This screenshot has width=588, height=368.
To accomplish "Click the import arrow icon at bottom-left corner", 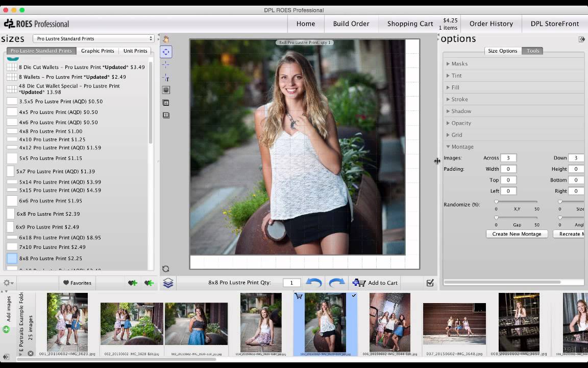I will (6, 356).
